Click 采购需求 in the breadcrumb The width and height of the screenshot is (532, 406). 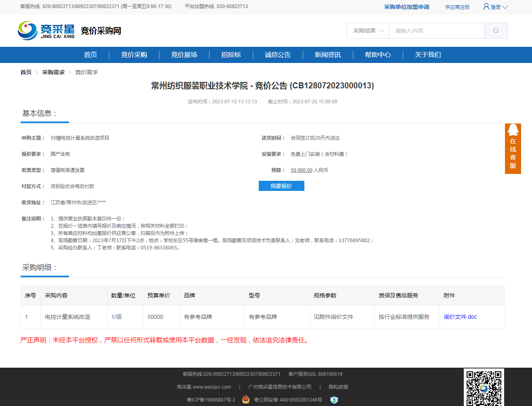coord(53,72)
